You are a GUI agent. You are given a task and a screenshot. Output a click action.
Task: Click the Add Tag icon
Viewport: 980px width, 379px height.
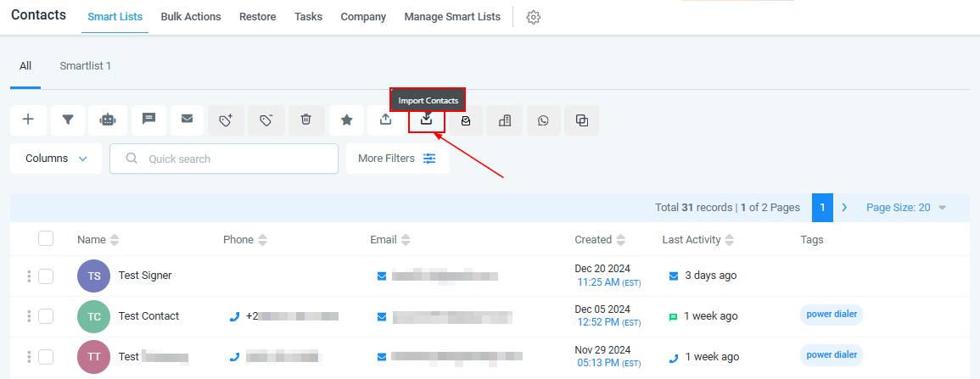(x=226, y=120)
